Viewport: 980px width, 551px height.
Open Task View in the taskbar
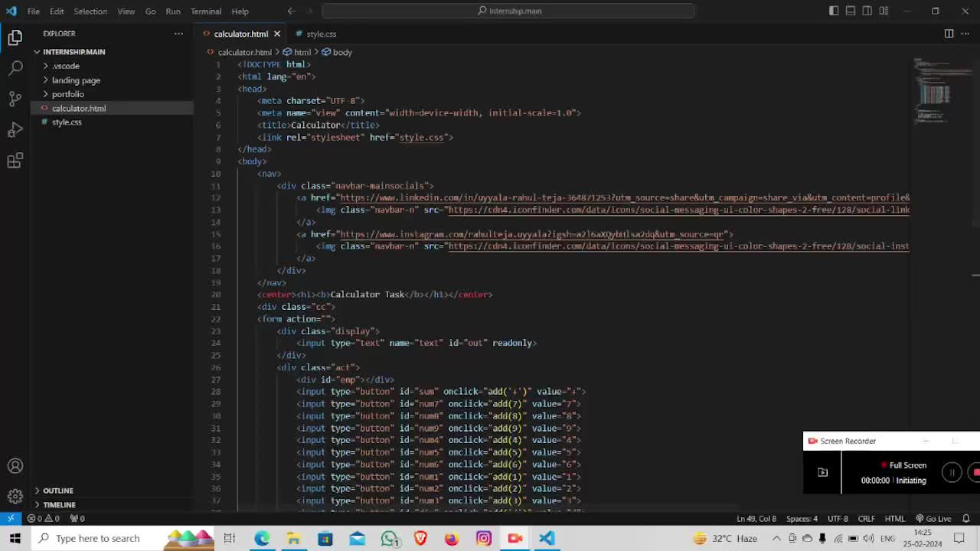[230, 538]
